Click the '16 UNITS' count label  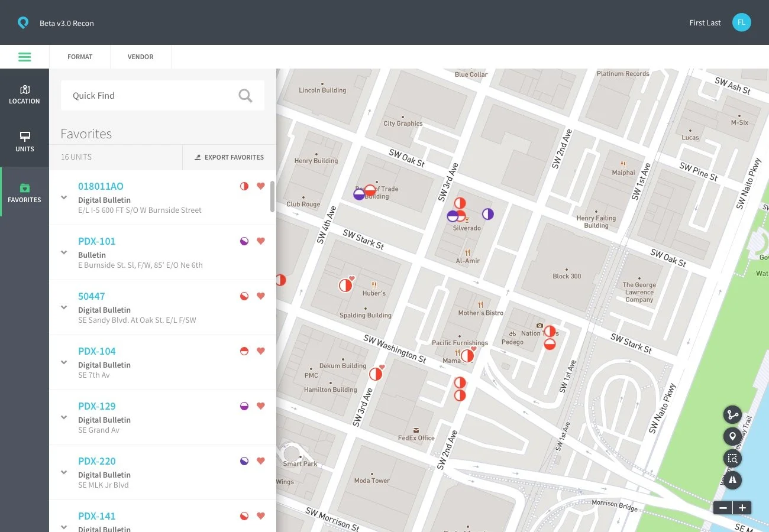point(76,157)
